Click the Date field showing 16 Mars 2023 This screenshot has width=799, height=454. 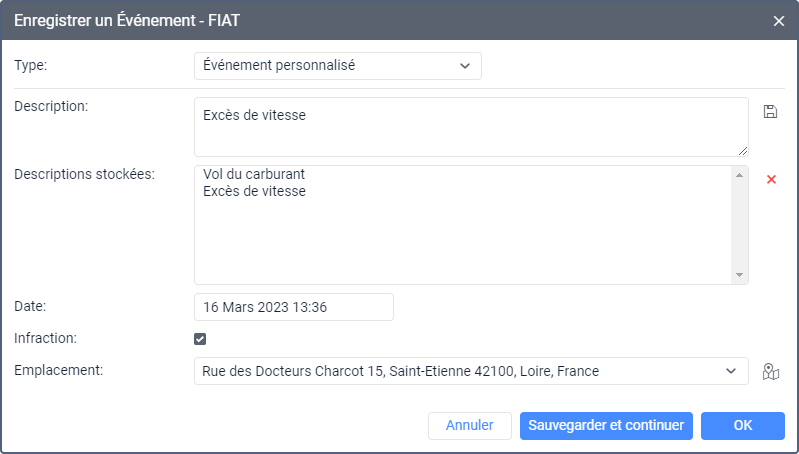293,307
